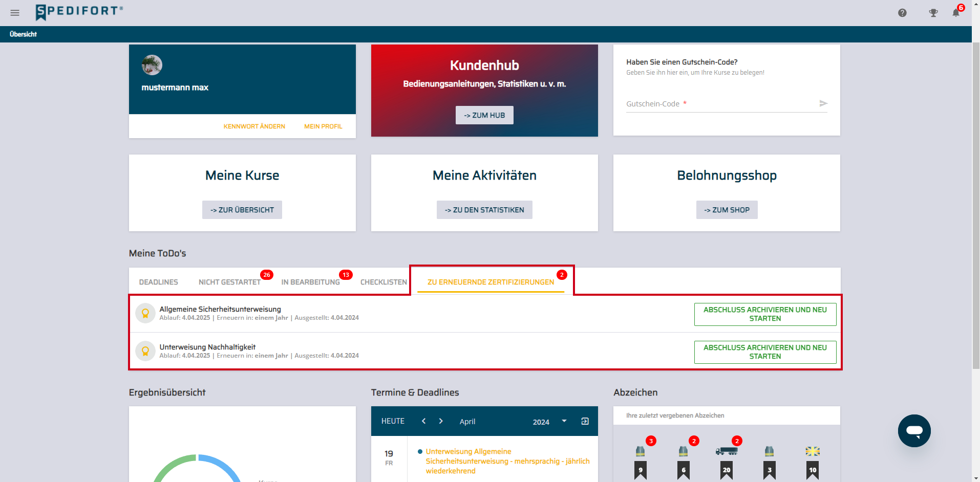
Task: Open the Unterweisung Allgemeine Sicherheitsunterweisung event link
Action: (x=507, y=461)
